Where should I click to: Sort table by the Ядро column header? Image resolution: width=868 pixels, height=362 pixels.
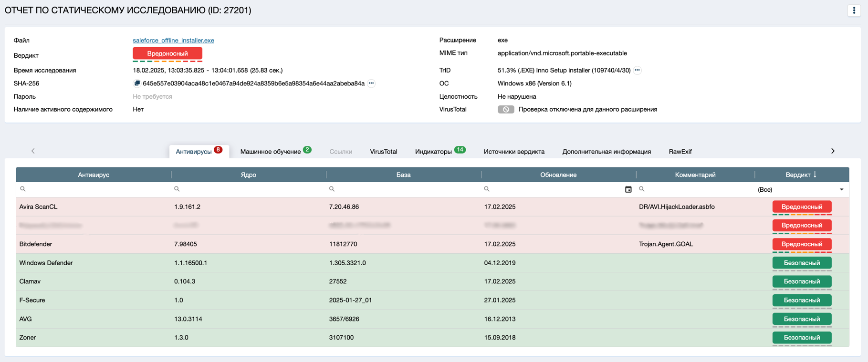point(248,175)
